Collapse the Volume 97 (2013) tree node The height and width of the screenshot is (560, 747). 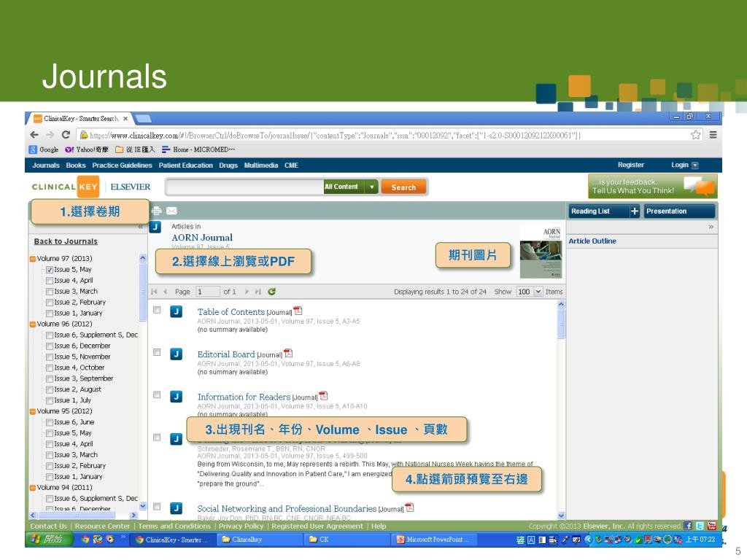(x=32, y=259)
